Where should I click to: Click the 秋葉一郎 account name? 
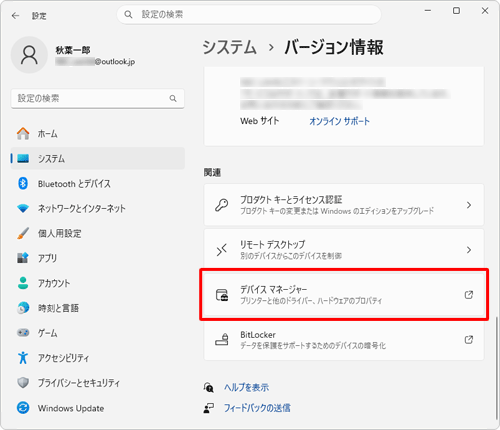point(73,50)
